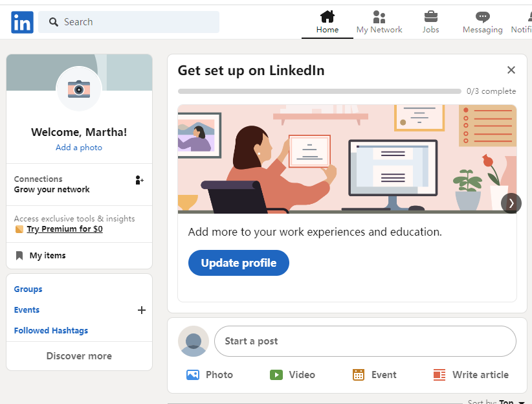Click the green Video play icon
Image resolution: width=532 pixels, height=404 pixels.
(x=276, y=375)
